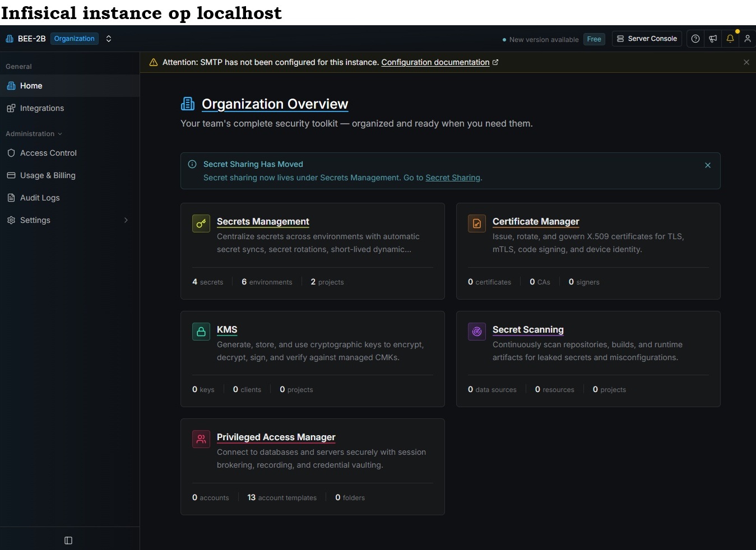756x550 pixels.
Task: Click the info icon in Secret Sharing notice
Action: coord(192,164)
